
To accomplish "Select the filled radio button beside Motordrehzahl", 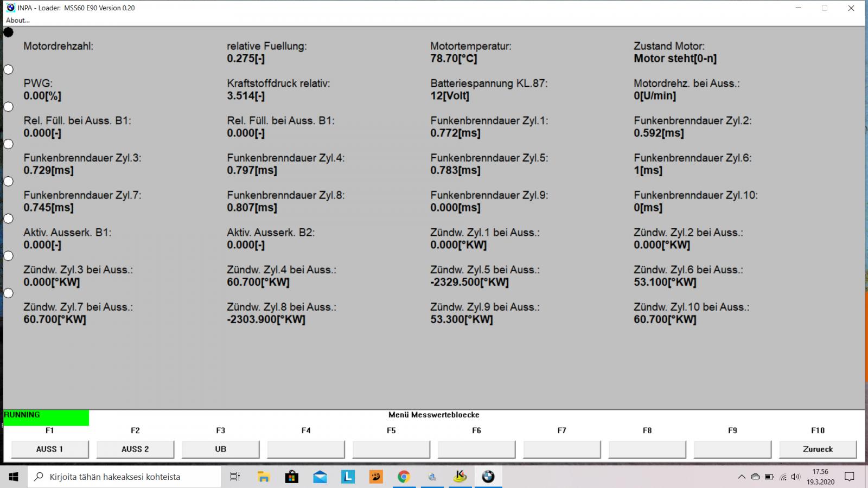I will 9,32.
